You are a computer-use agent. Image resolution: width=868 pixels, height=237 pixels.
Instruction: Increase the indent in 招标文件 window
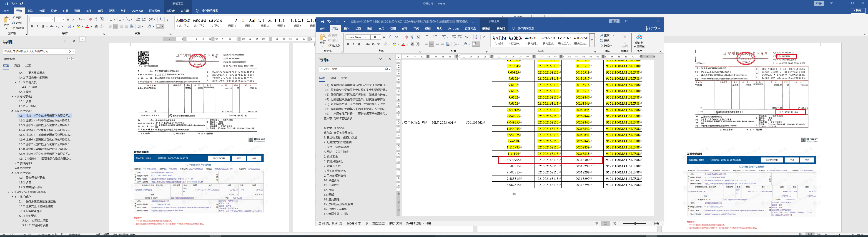(x=460, y=37)
